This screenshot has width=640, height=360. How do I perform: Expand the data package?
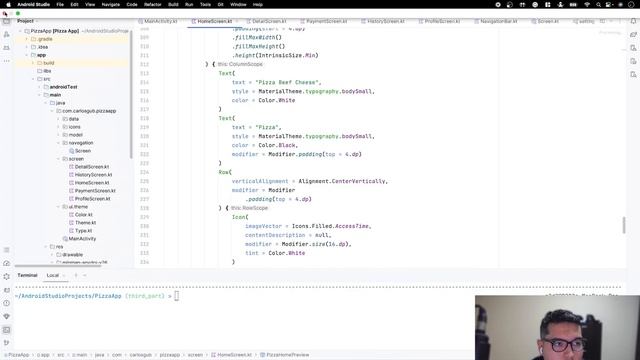click(58, 119)
